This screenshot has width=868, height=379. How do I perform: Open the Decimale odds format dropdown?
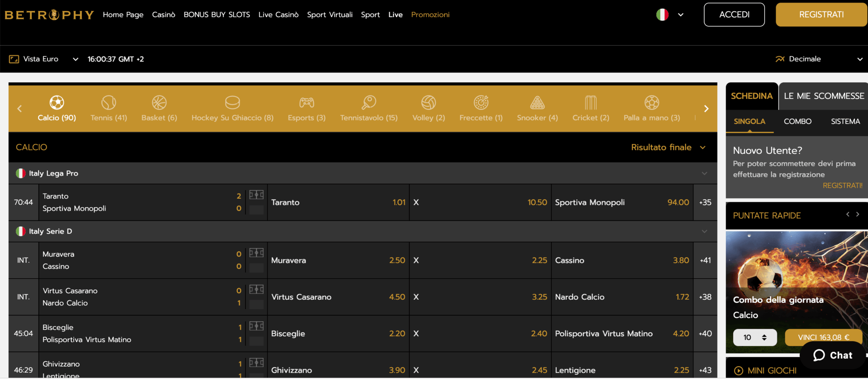pyautogui.click(x=860, y=59)
